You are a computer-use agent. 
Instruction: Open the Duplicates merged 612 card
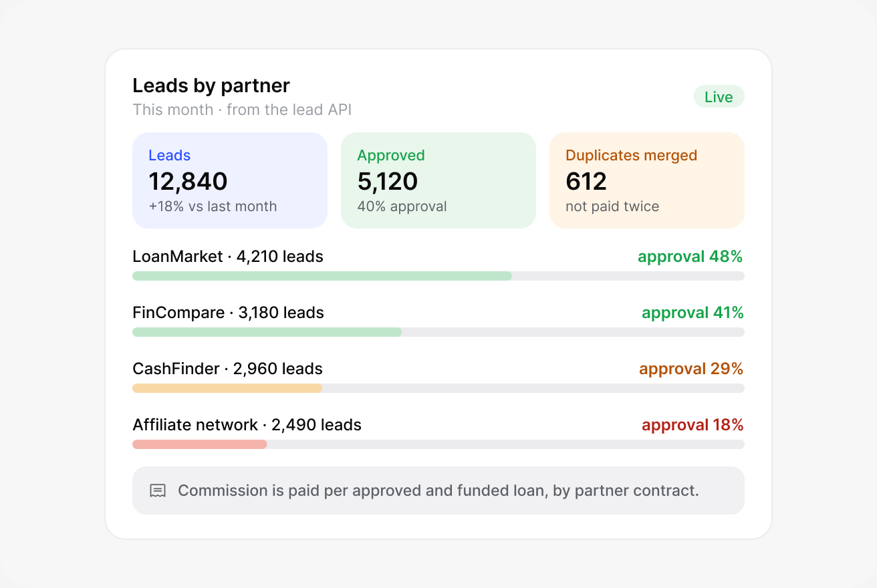647,180
